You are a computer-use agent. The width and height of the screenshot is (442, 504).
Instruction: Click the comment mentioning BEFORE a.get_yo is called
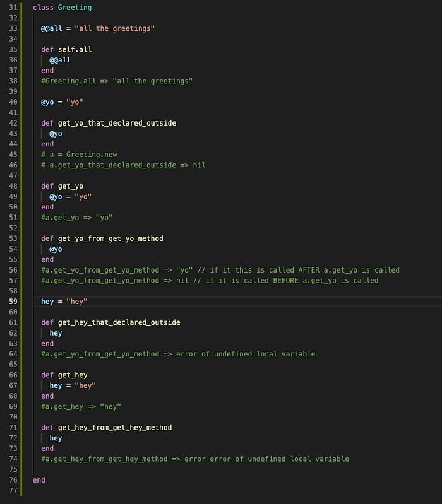pyautogui.click(x=210, y=281)
